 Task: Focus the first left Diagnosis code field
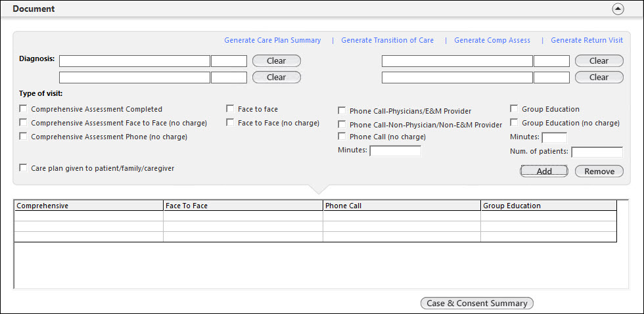pyautogui.click(x=229, y=61)
